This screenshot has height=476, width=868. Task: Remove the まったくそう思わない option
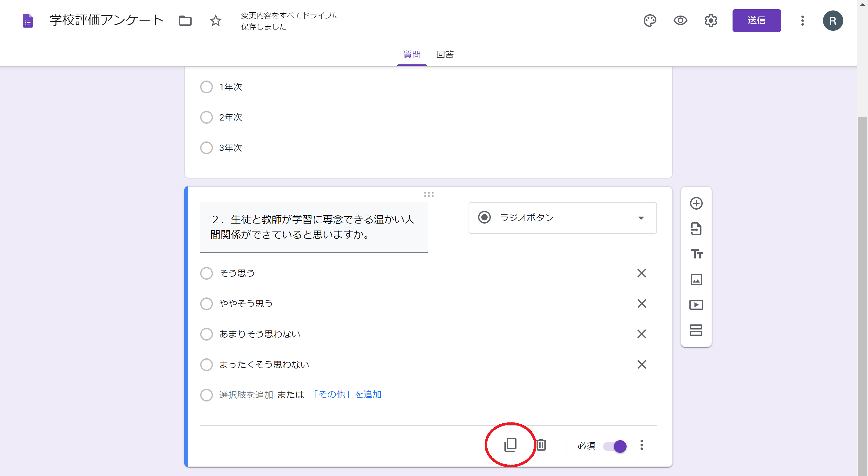click(641, 364)
